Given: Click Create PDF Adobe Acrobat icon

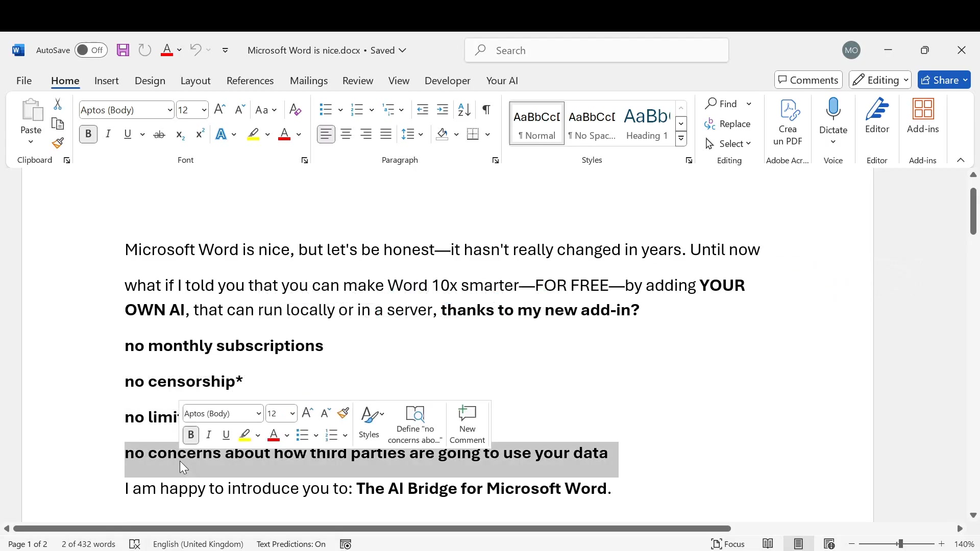Looking at the screenshot, I should [x=788, y=122].
